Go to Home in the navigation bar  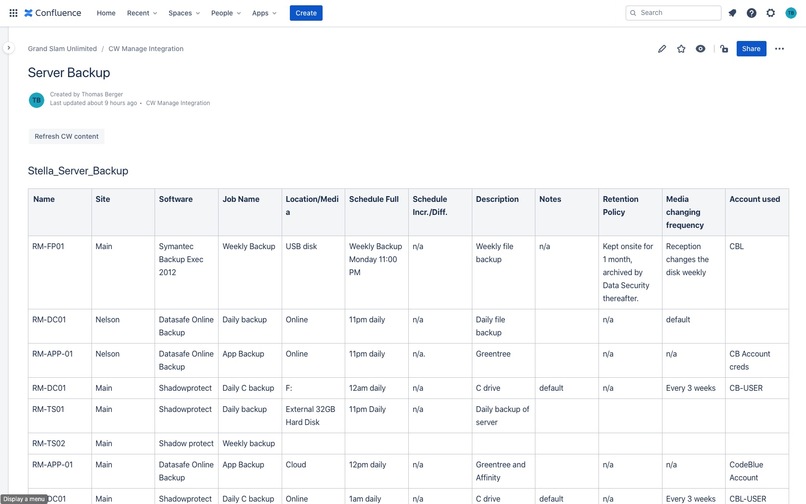click(106, 13)
